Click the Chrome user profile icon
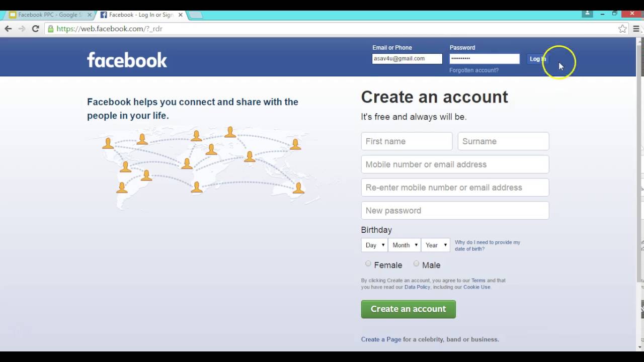 click(x=587, y=14)
